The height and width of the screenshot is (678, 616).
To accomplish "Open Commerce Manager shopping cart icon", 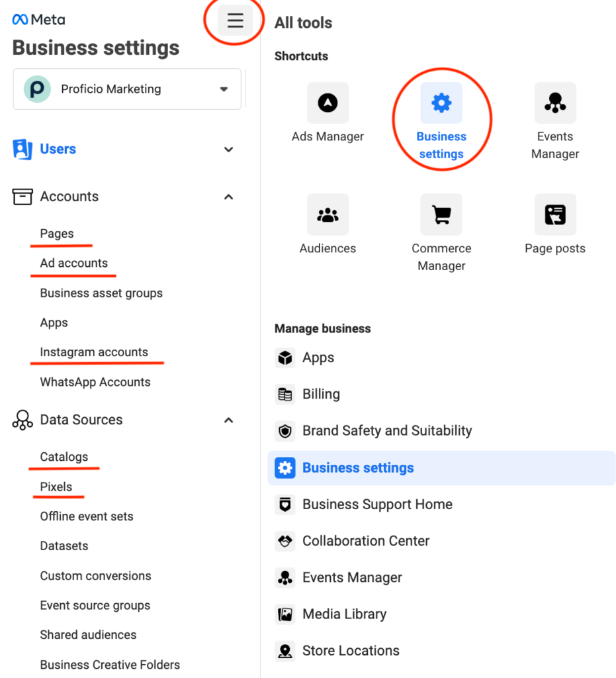I will [441, 215].
